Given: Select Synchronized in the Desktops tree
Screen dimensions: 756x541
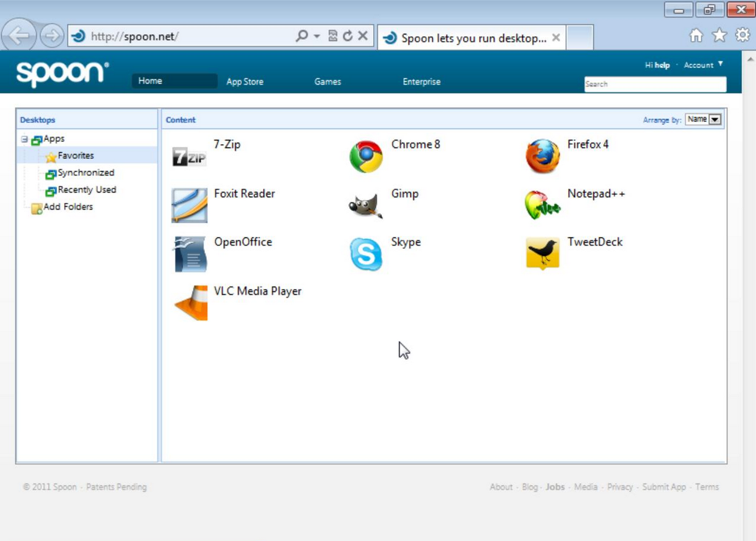Looking at the screenshot, I should click(86, 173).
